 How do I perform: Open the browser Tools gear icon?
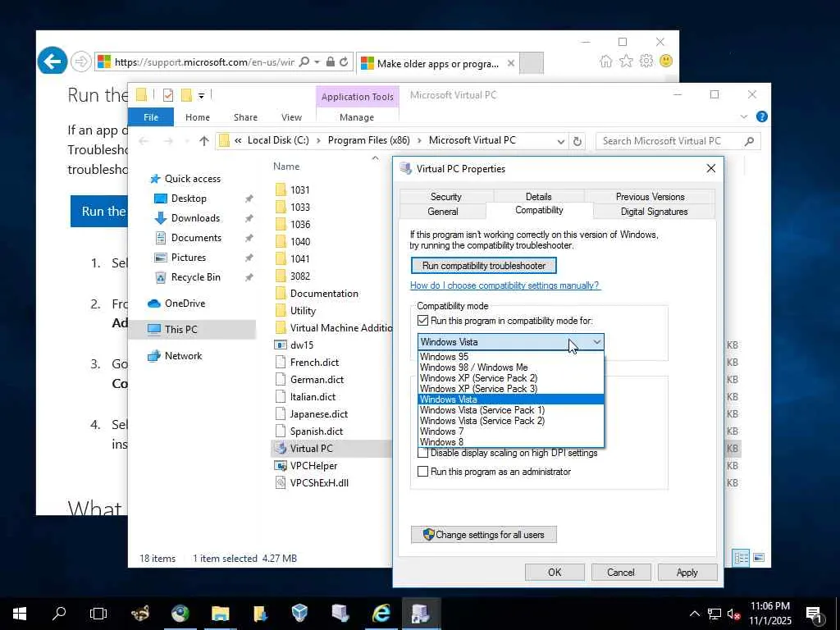click(646, 61)
